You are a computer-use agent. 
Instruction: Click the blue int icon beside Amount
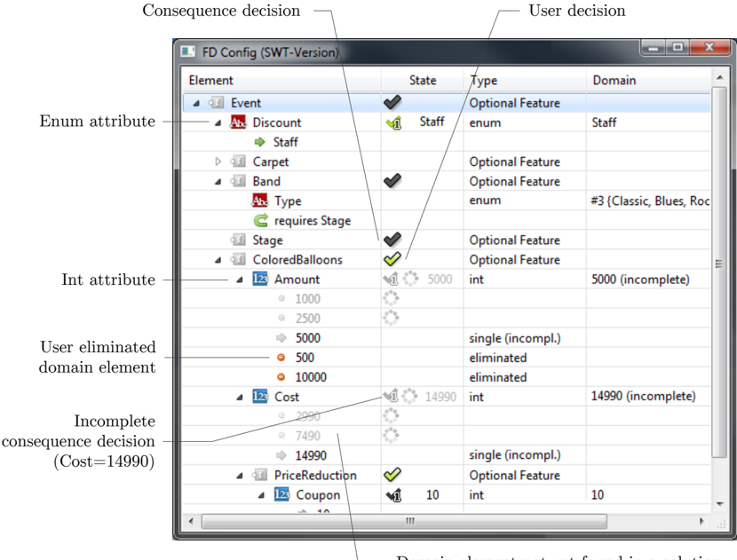coord(260,279)
